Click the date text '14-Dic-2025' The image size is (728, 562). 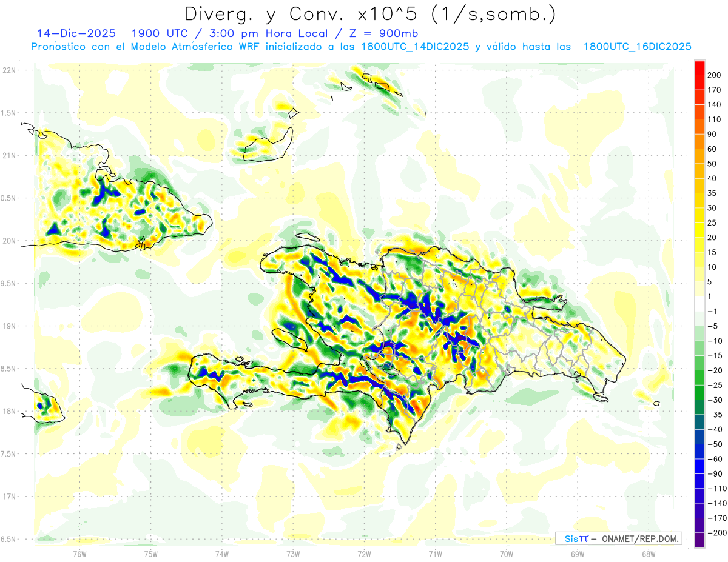click(76, 33)
